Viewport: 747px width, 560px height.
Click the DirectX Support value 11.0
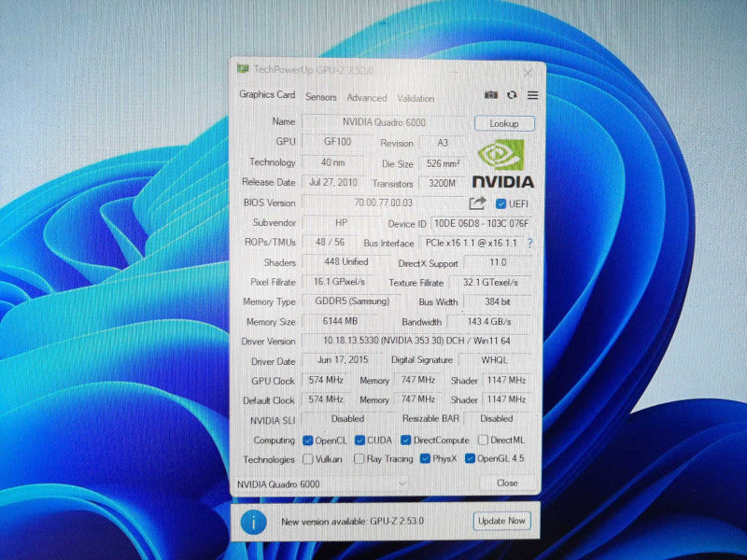[498, 262]
